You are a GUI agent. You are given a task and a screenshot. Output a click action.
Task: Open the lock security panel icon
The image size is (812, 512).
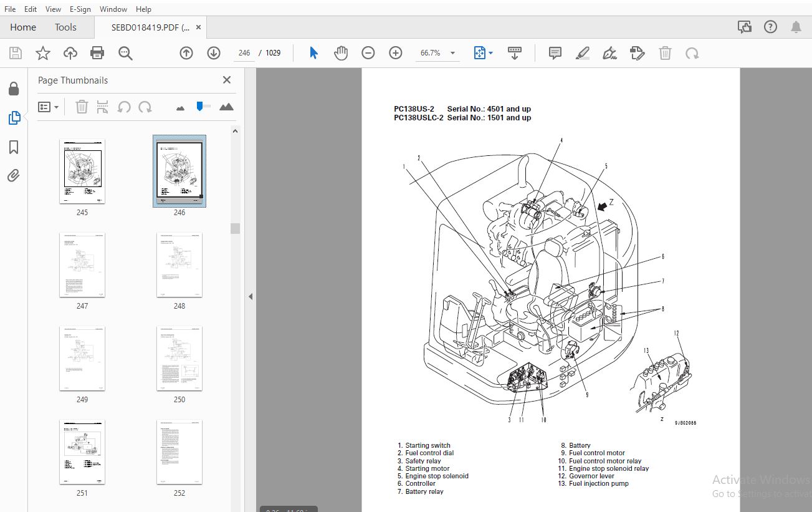click(x=14, y=89)
